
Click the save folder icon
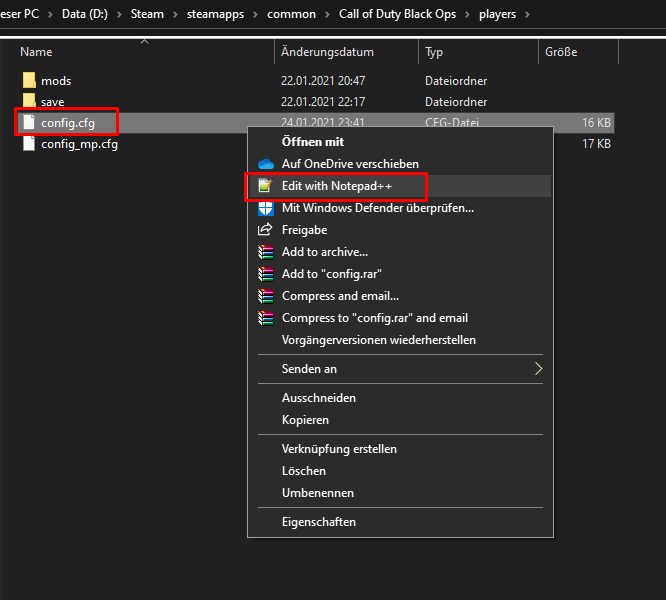click(x=28, y=102)
